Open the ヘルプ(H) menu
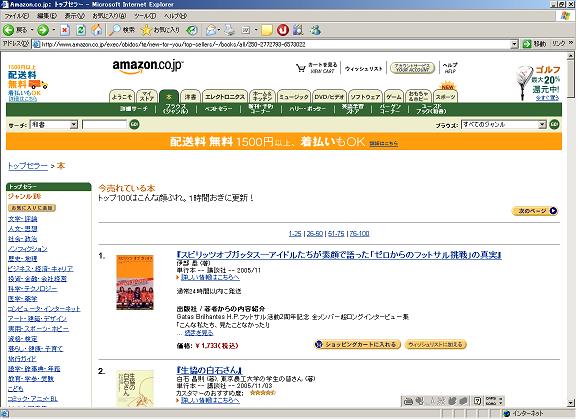The width and height of the screenshot is (578, 419). coord(175,16)
